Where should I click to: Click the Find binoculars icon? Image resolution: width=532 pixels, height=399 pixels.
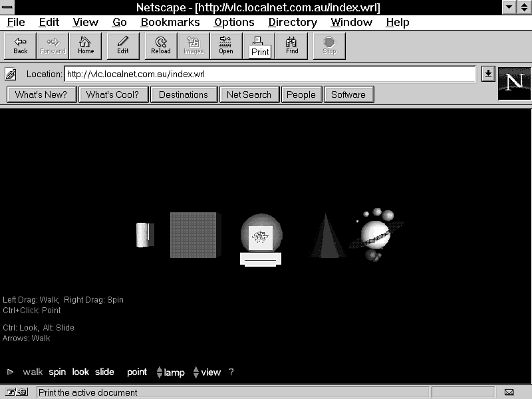[x=292, y=46]
